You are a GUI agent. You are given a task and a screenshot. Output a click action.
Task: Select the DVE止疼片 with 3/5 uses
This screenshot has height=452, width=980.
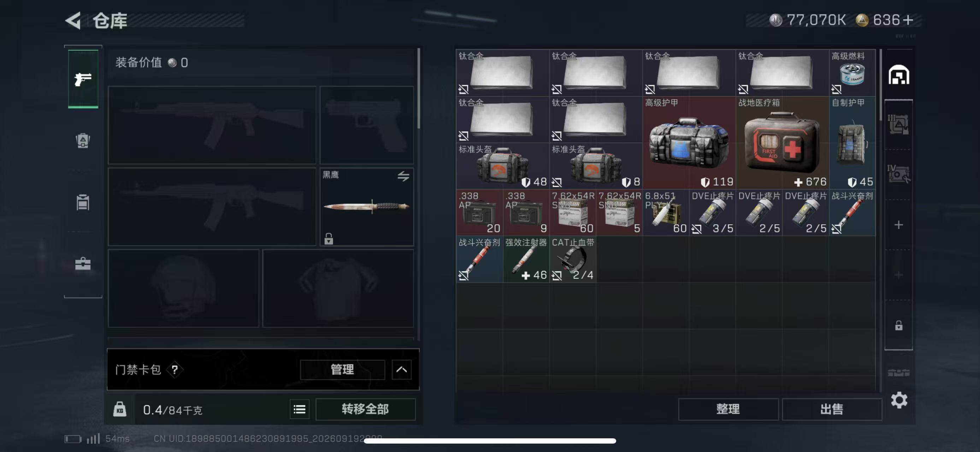click(712, 213)
